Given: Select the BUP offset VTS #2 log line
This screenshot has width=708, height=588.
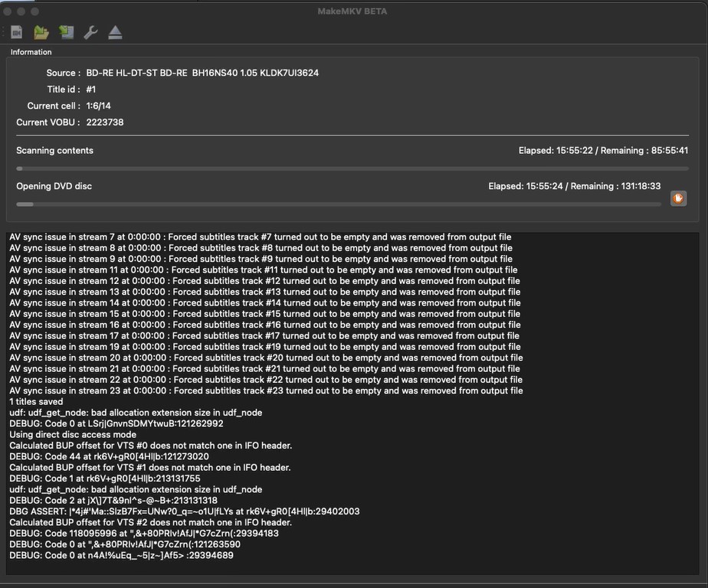Looking at the screenshot, I should (x=150, y=522).
